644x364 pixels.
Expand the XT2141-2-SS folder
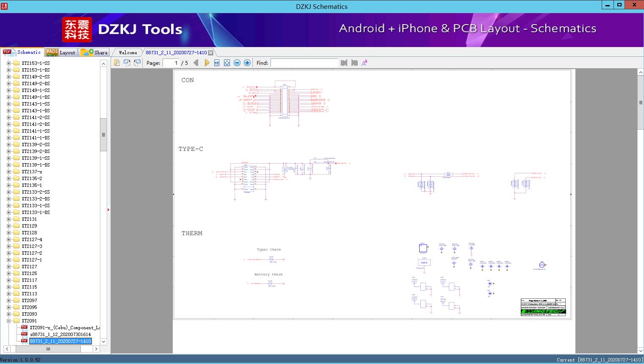click(x=8, y=117)
